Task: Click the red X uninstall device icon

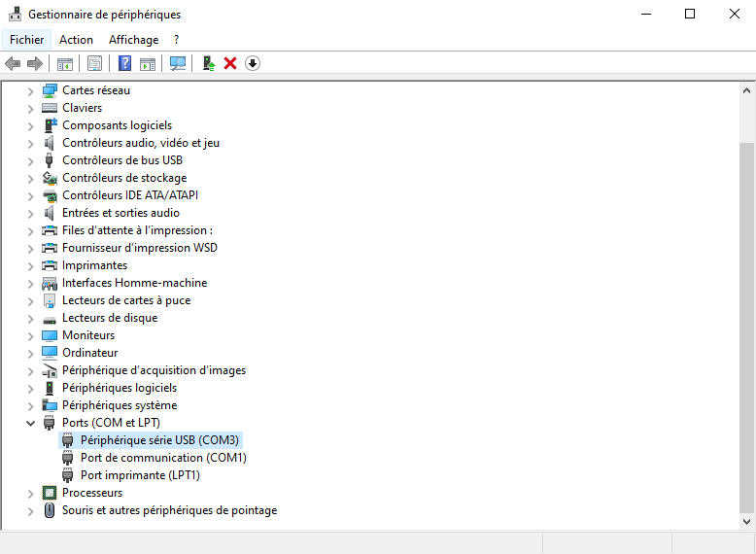Action: pos(230,63)
